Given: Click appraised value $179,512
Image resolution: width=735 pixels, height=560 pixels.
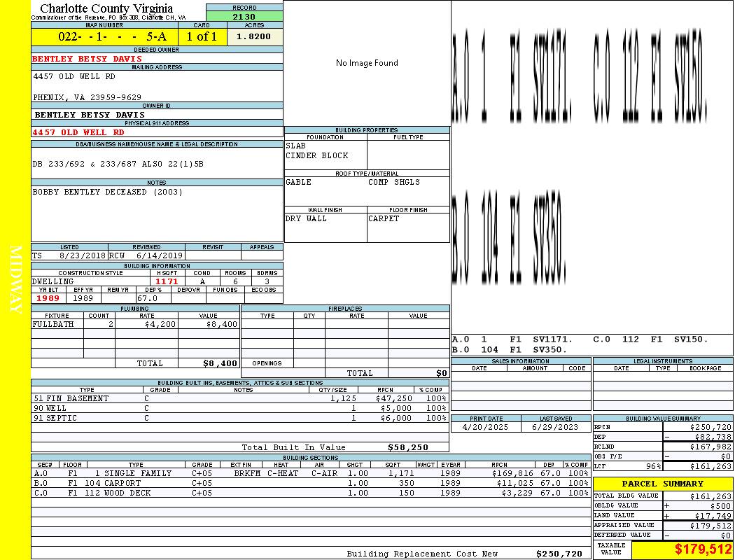Looking at the screenshot, I should tap(710, 526).
